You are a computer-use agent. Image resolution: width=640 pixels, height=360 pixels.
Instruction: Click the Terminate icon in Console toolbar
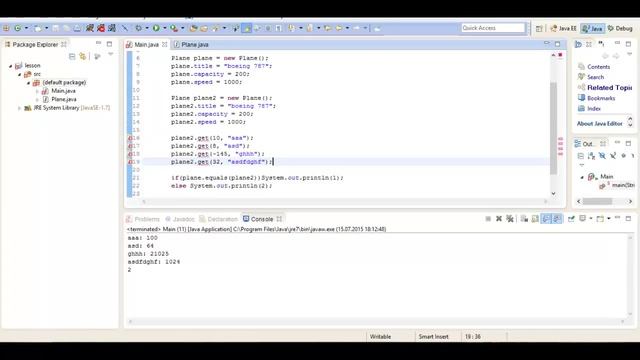pos(488,219)
